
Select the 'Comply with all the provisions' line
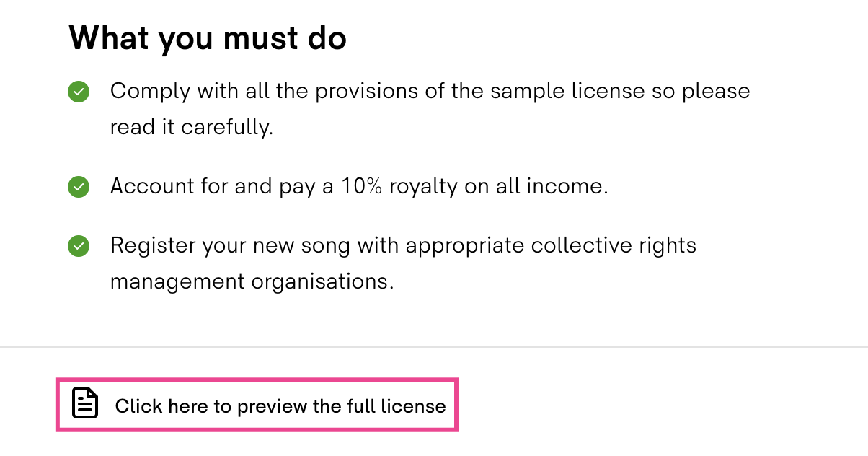pos(430,92)
